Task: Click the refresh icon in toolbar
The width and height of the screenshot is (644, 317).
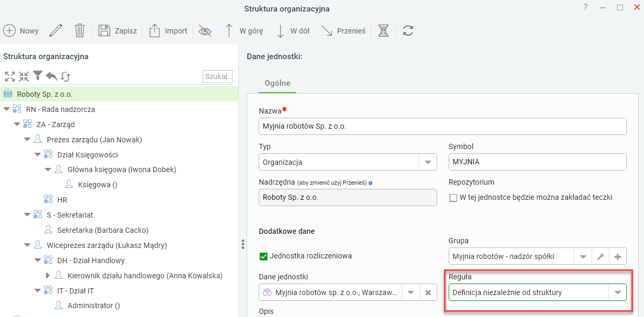Action: tap(408, 31)
